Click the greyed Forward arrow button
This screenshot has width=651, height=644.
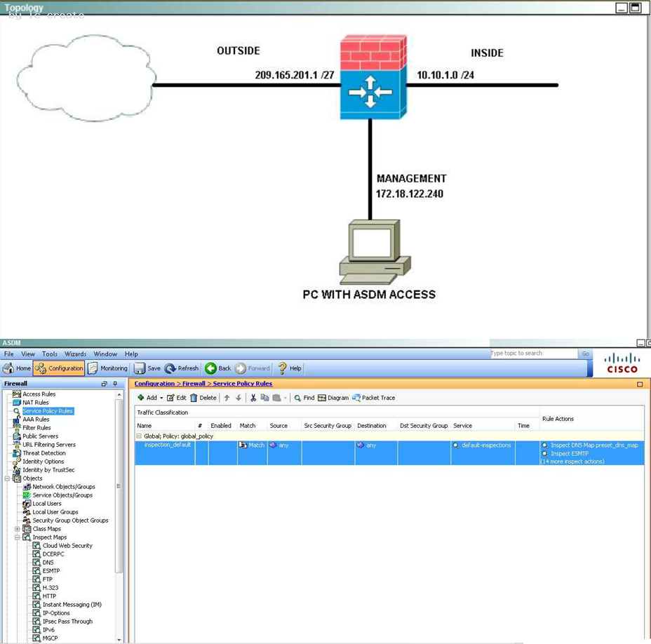[x=253, y=368]
